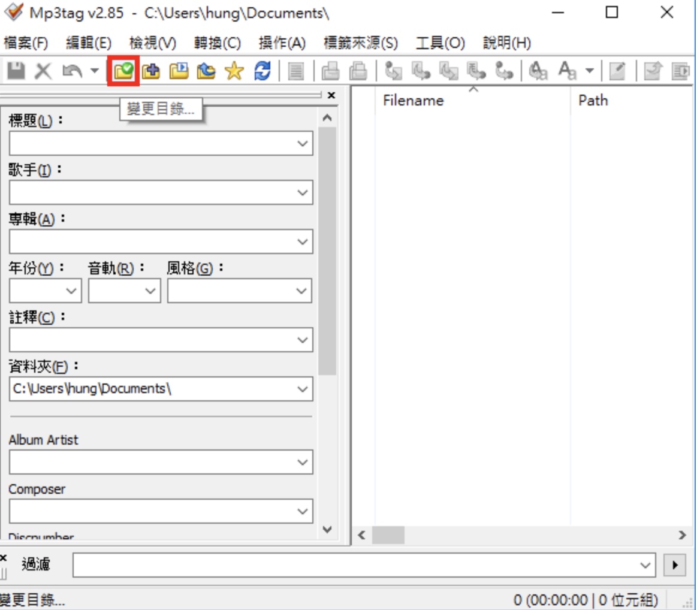Screen dimensions: 700x610
Task: Click the remove tag X icon
Action: pyautogui.click(x=43, y=71)
